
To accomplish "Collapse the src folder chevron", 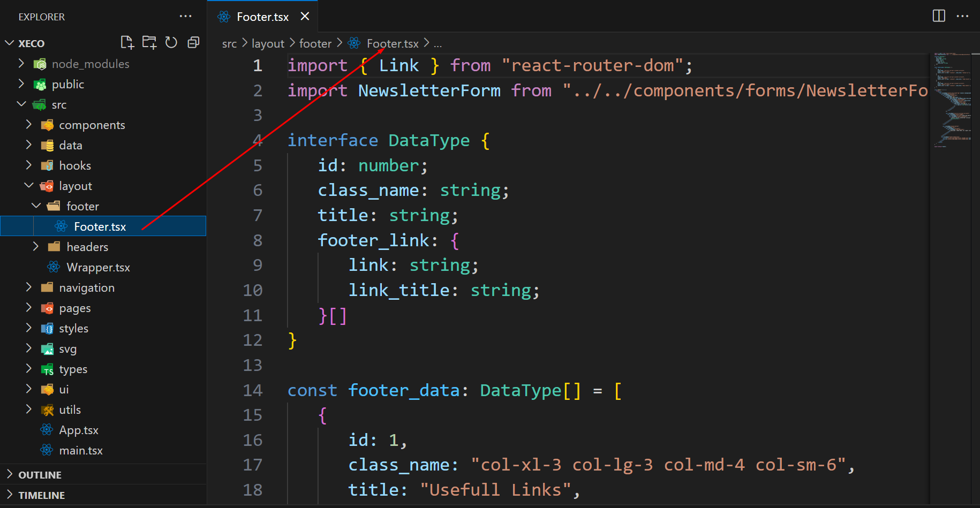I will pyautogui.click(x=21, y=104).
